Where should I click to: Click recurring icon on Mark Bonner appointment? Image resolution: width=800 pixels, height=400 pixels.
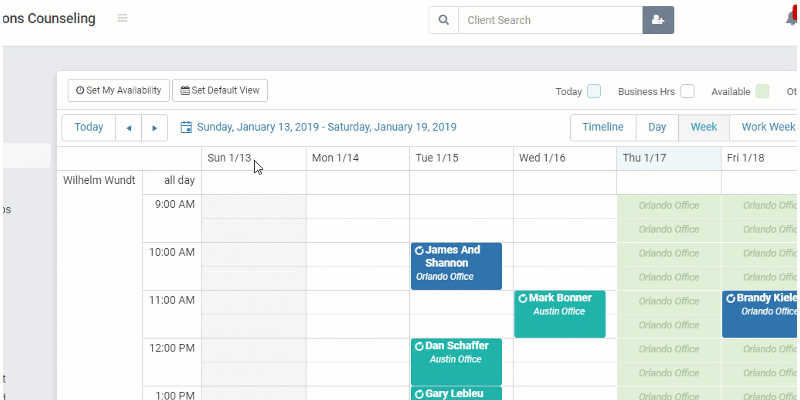tap(522, 298)
